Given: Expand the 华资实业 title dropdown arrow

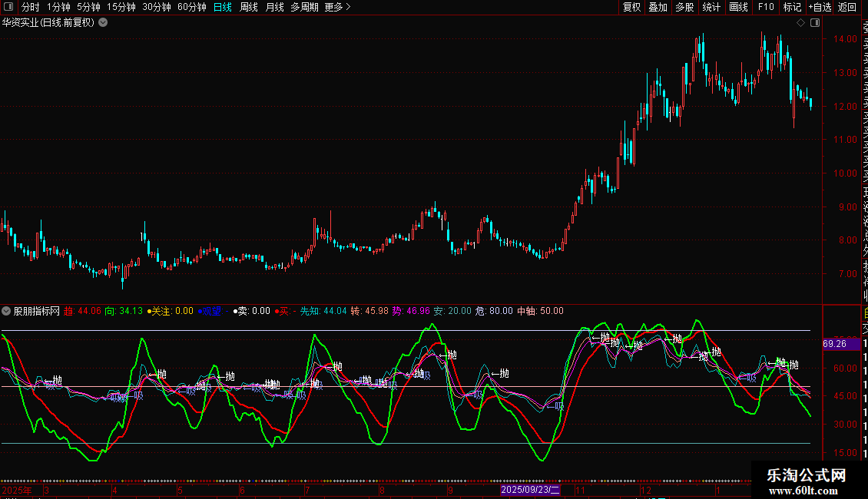Looking at the screenshot, I should click(103, 22).
